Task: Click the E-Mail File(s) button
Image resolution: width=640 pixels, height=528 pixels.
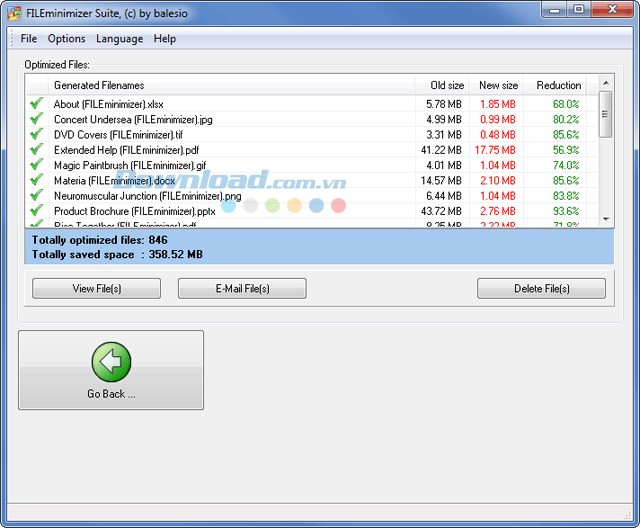Action: click(x=242, y=288)
